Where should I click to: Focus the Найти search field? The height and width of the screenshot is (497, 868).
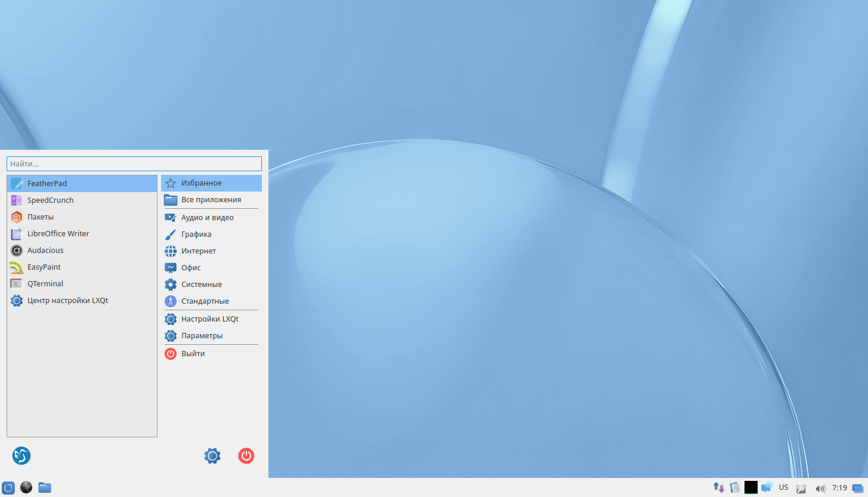(x=134, y=163)
